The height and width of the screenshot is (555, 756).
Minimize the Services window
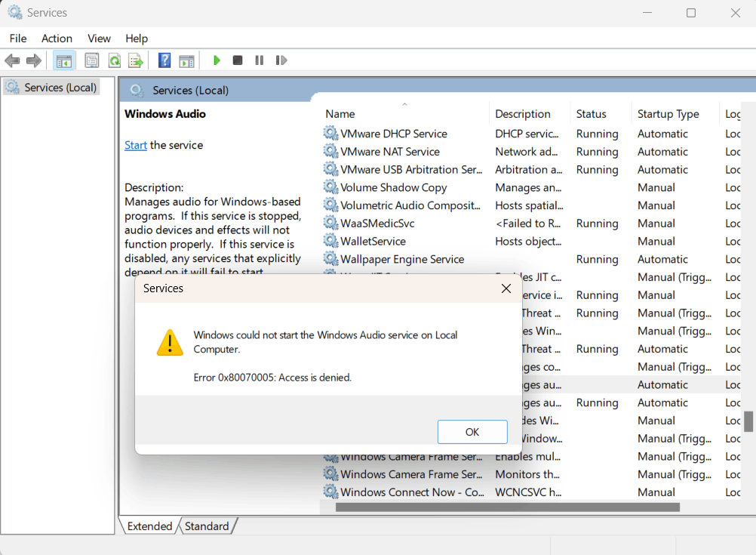pyautogui.click(x=647, y=13)
